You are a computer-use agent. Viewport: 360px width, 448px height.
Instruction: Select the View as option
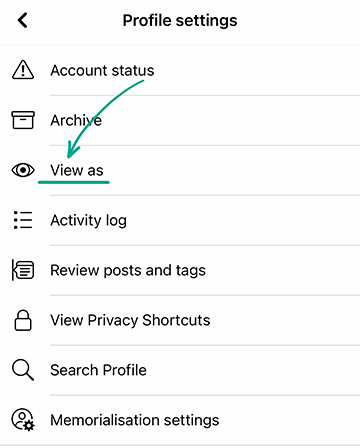(180, 170)
